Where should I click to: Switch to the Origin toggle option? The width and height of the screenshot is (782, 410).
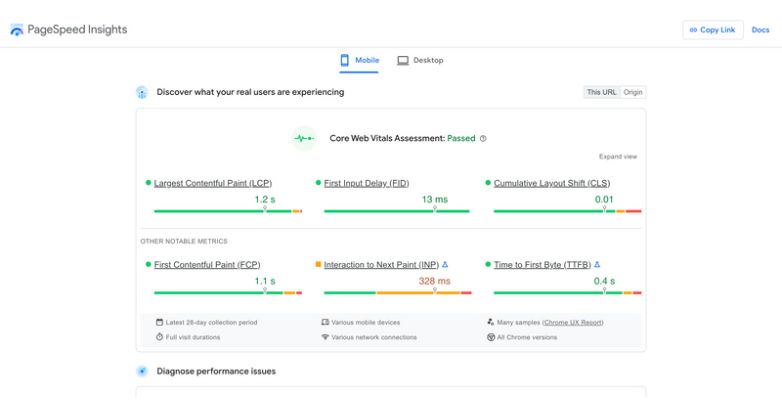[x=633, y=92]
